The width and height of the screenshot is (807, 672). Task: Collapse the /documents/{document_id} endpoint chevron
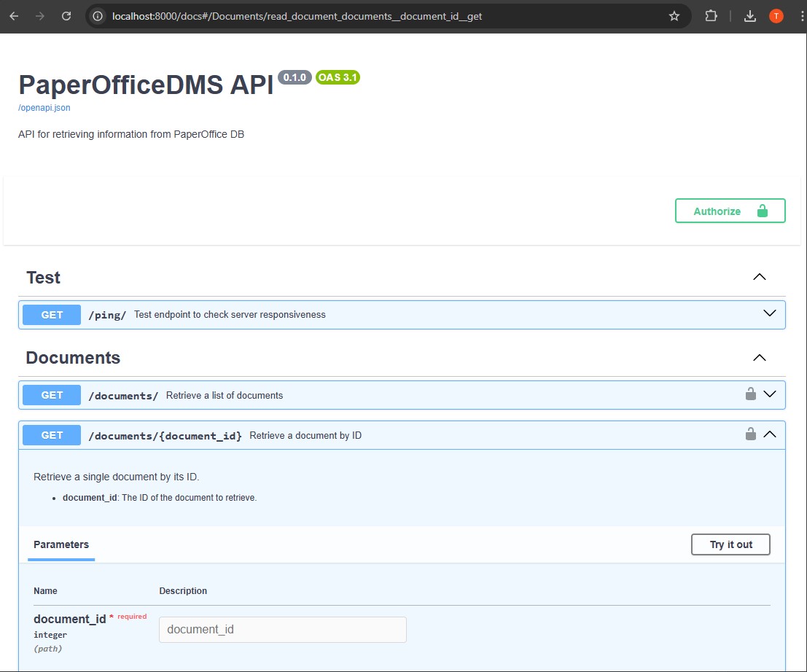point(769,434)
